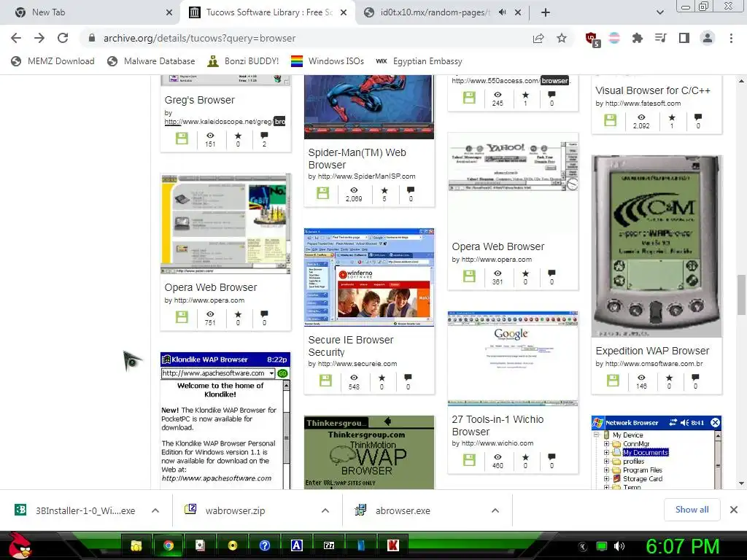Click the Angry Birds start button
The width and height of the screenshot is (747, 560).
tap(20, 545)
